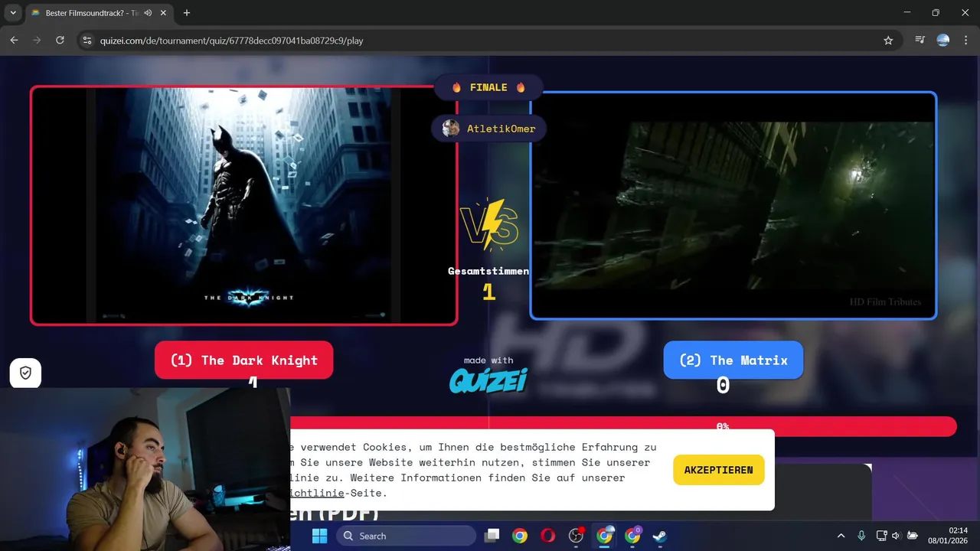Accept cookies with the AKZEPTIEREN button

(x=719, y=470)
